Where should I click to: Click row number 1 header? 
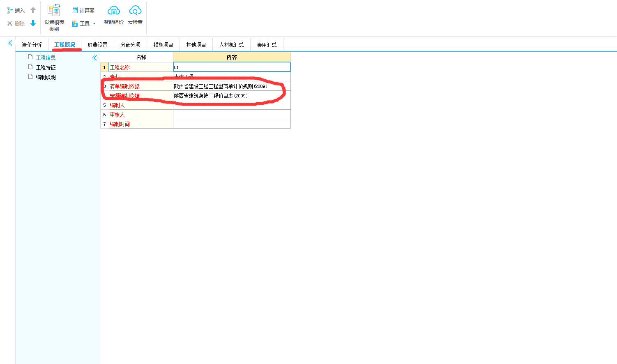coord(104,67)
